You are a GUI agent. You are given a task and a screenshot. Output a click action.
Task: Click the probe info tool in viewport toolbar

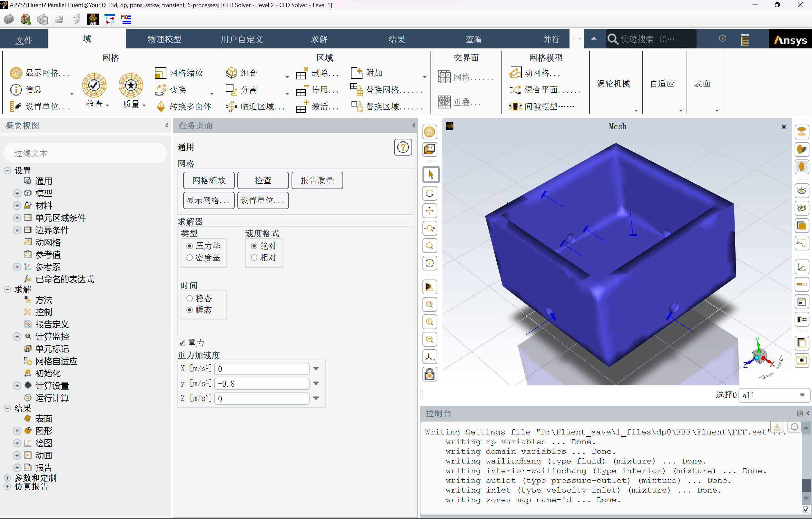tap(430, 263)
